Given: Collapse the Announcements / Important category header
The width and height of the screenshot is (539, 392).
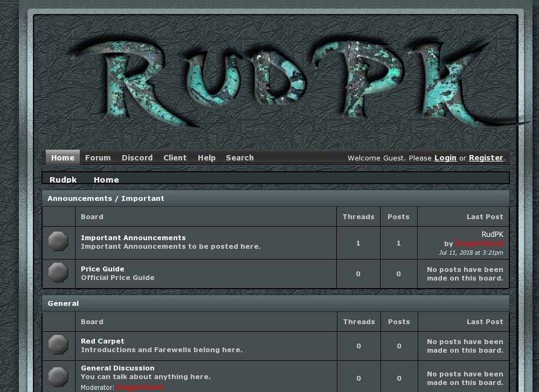Looking at the screenshot, I should [x=106, y=198].
